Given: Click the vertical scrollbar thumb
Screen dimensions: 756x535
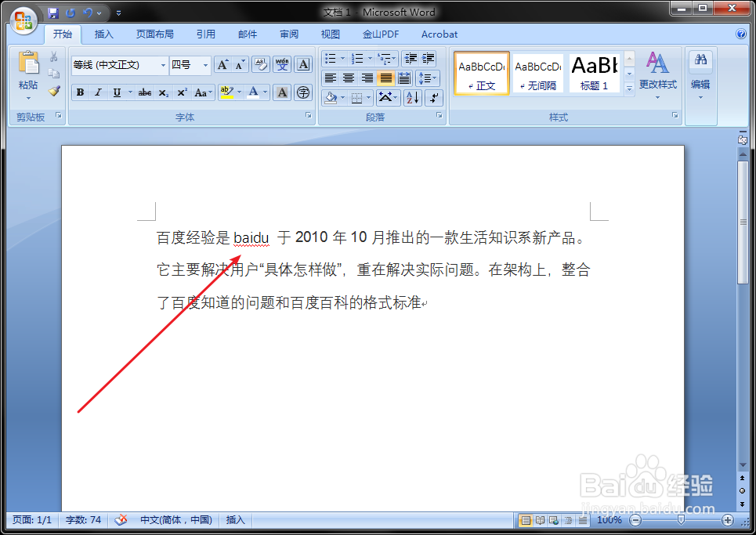Looking at the screenshot, I should pyautogui.click(x=743, y=222).
